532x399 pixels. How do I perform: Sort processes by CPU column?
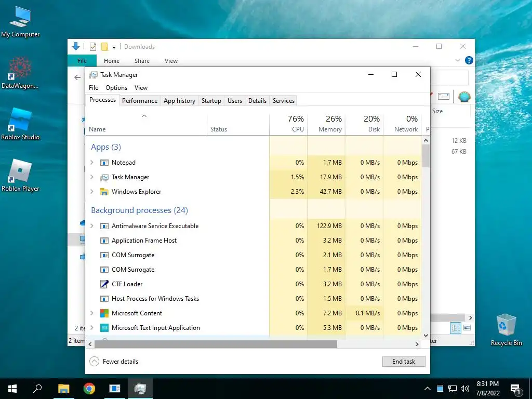pos(288,124)
